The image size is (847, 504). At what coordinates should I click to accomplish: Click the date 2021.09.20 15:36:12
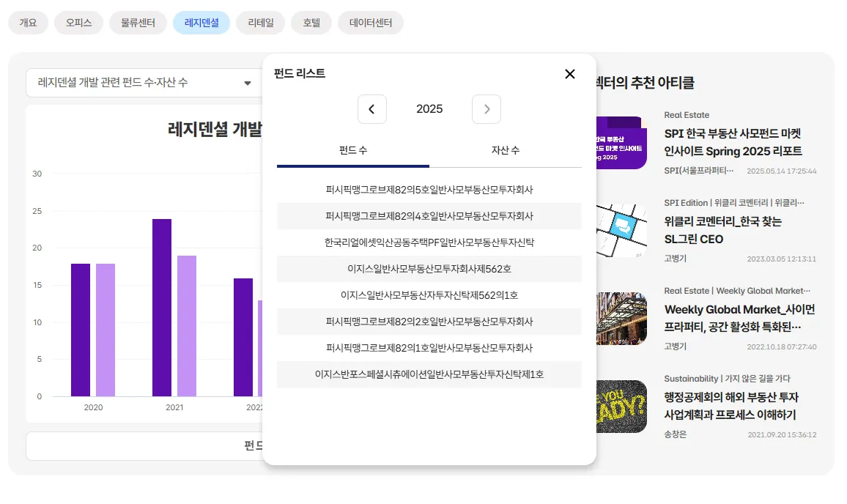pos(783,435)
